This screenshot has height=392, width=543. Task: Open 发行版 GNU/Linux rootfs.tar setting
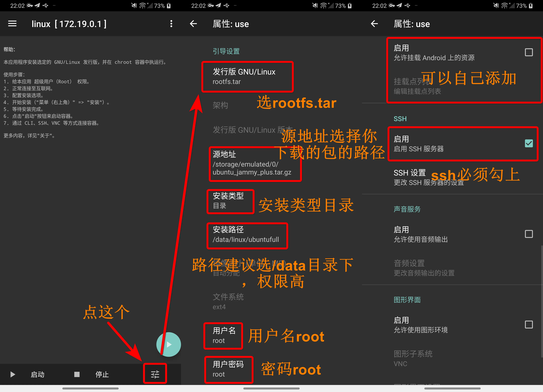pos(271,77)
